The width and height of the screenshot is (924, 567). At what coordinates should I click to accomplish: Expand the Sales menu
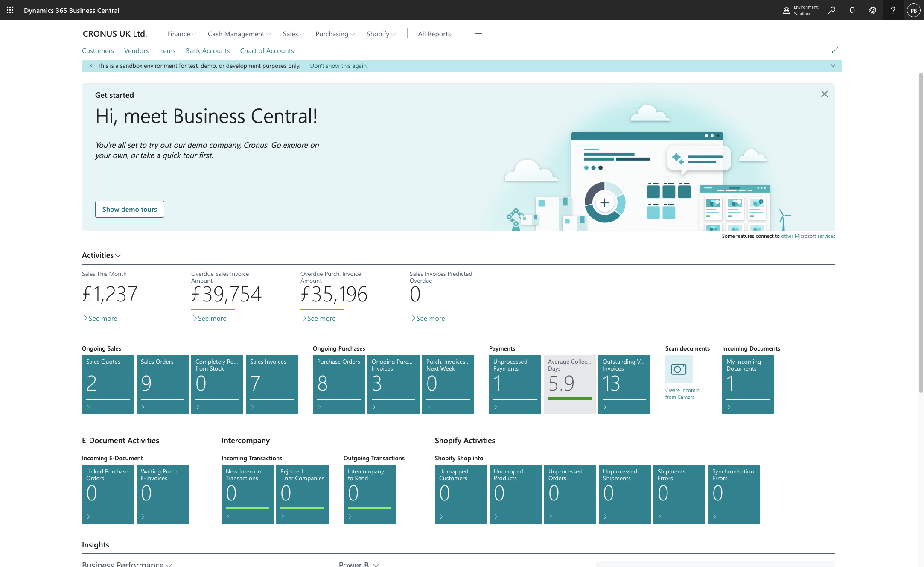tap(294, 34)
